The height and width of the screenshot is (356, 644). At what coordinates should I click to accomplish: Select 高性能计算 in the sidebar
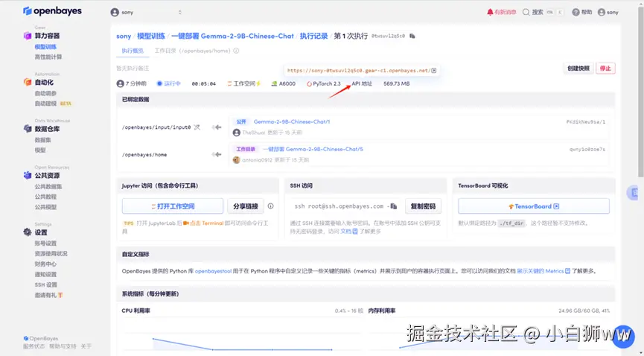pos(48,57)
